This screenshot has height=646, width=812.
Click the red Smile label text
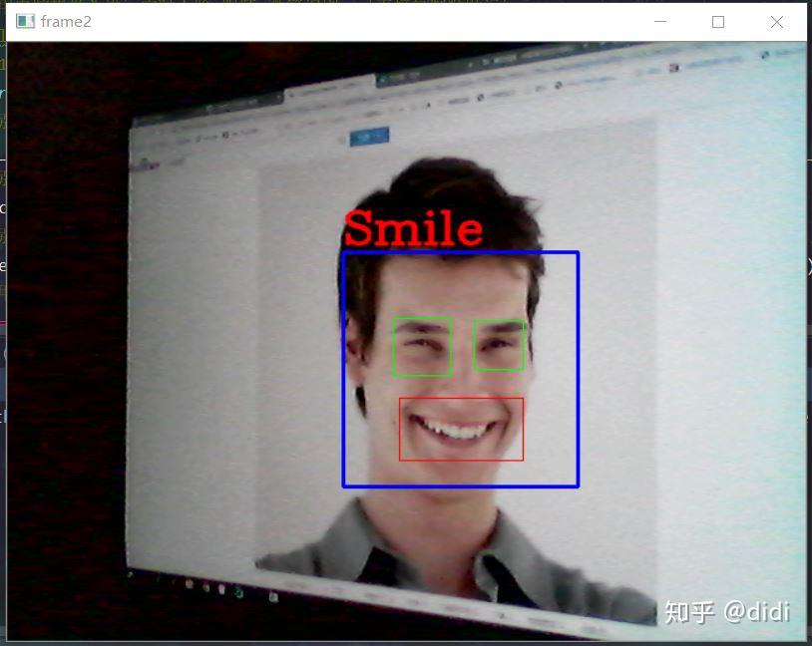(412, 229)
